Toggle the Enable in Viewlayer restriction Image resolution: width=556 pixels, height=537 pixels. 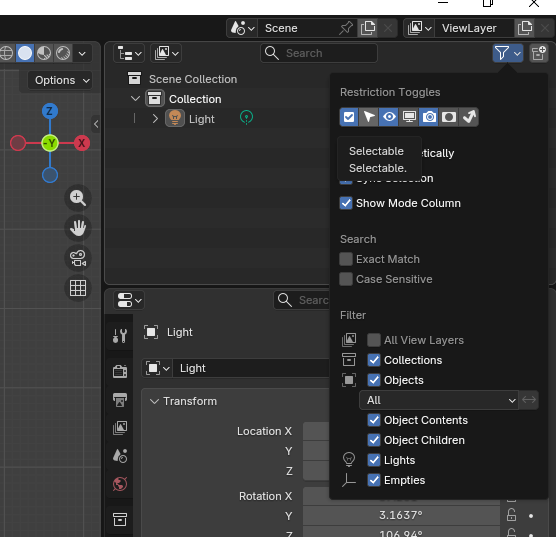tap(349, 117)
